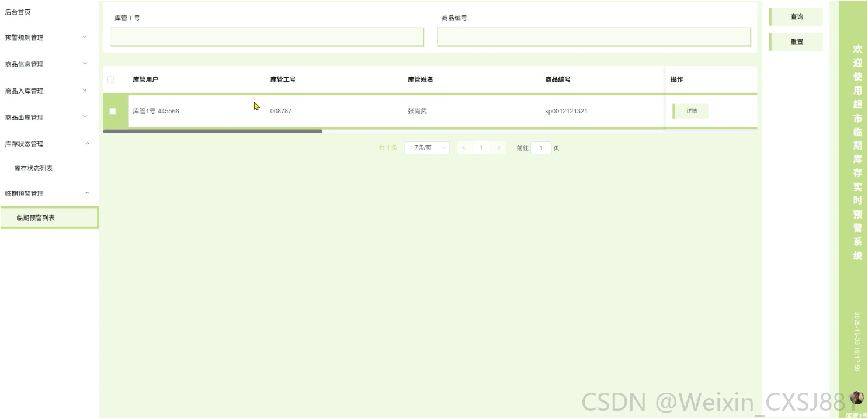Click the 操作 column header

[x=677, y=79]
